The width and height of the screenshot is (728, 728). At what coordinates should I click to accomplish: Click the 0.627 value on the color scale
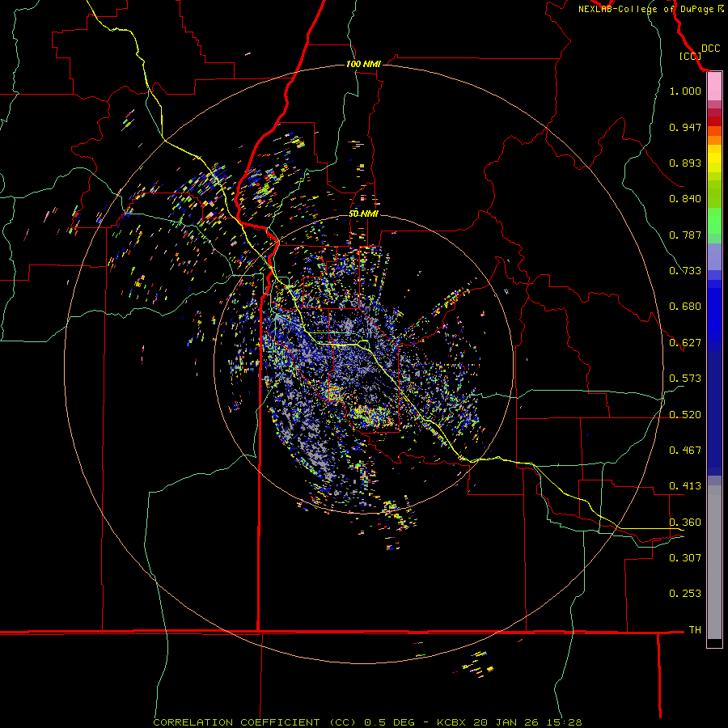click(685, 343)
